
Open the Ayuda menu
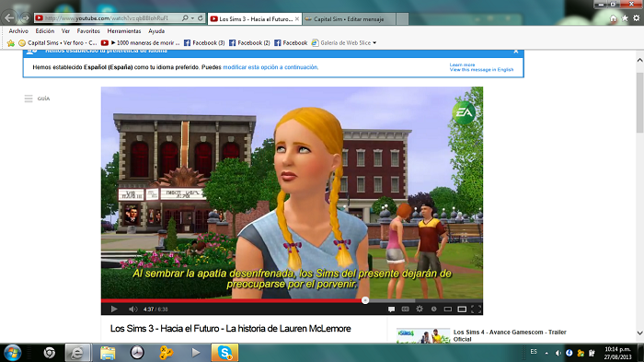[156, 30]
